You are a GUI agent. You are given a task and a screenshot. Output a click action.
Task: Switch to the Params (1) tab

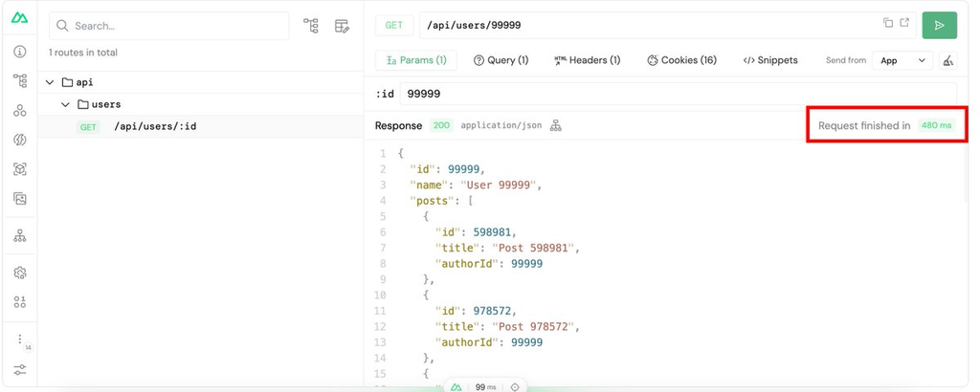point(415,60)
